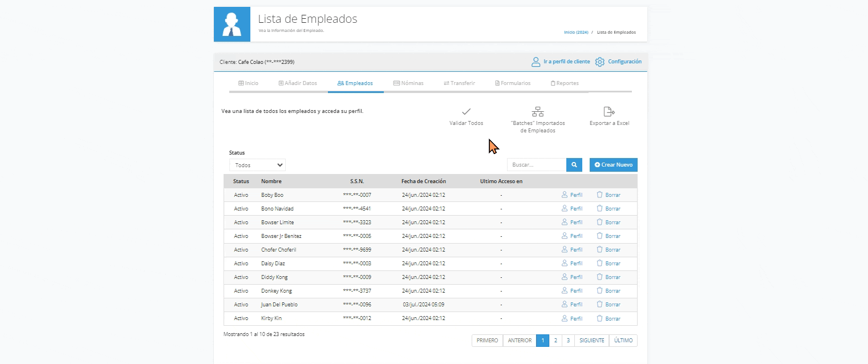868x364 pixels.
Task: Click the SSN ***-**-9699
Action: [357, 250]
